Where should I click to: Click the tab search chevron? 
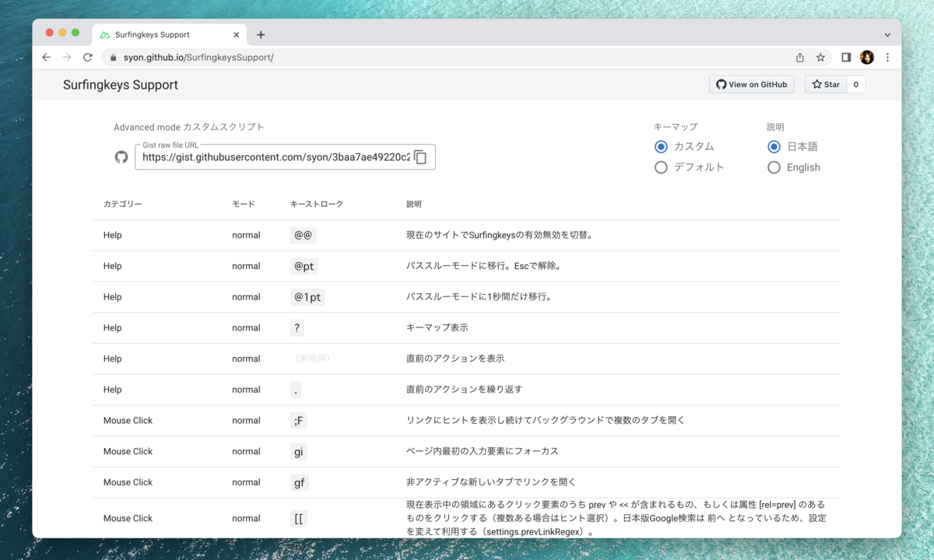tap(887, 35)
